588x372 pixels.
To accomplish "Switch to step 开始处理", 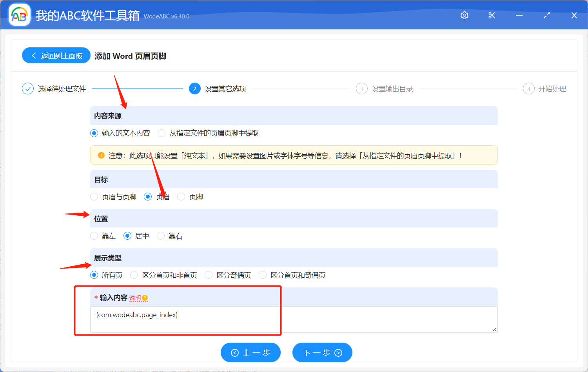I will point(528,88).
